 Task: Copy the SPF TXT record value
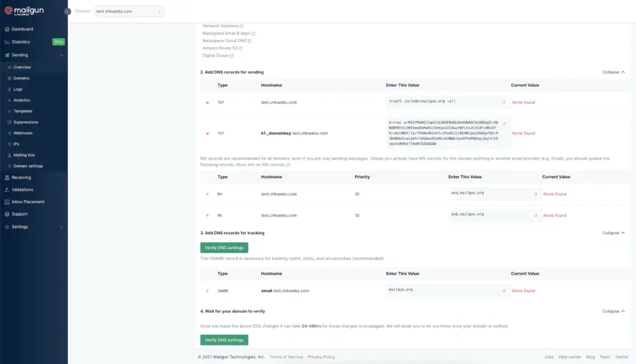[x=504, y=102]
